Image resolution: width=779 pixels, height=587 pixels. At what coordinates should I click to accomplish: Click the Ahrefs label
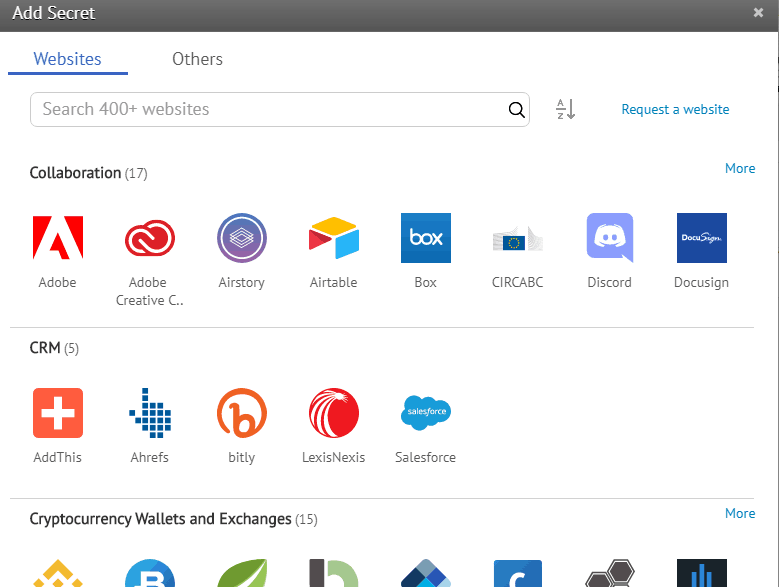(x=150, y=457)
